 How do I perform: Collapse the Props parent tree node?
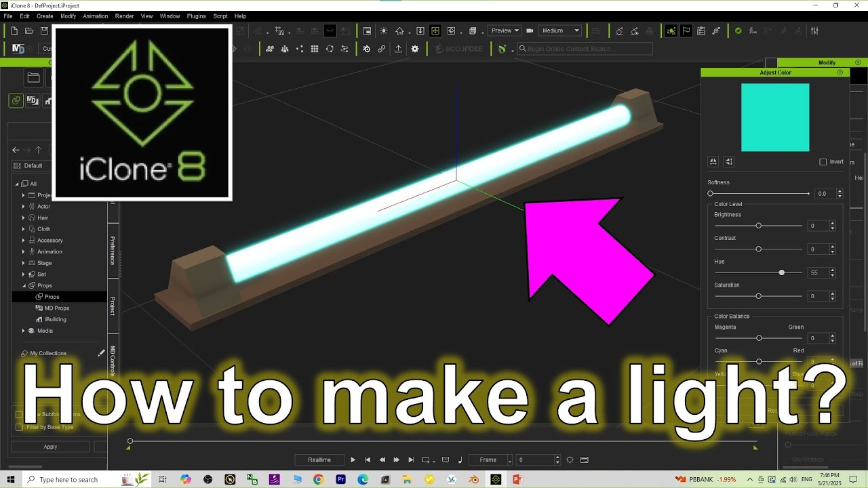coord(24,285)
